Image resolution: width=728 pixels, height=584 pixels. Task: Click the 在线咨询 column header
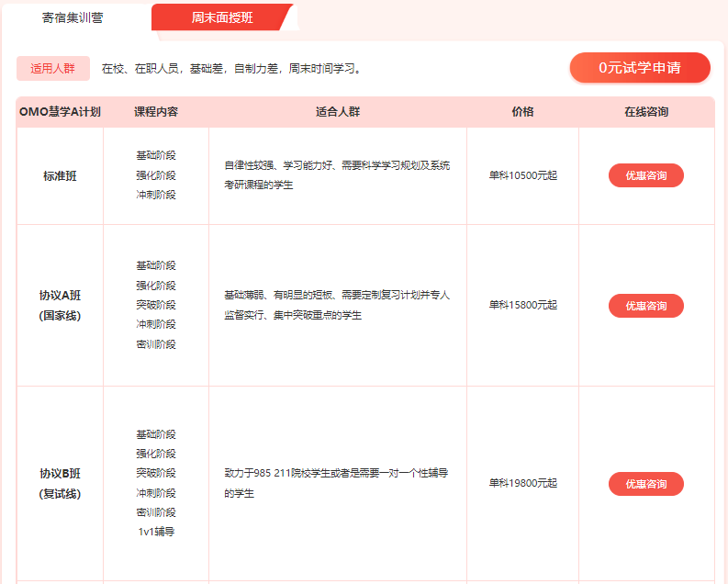pos(645,112)
